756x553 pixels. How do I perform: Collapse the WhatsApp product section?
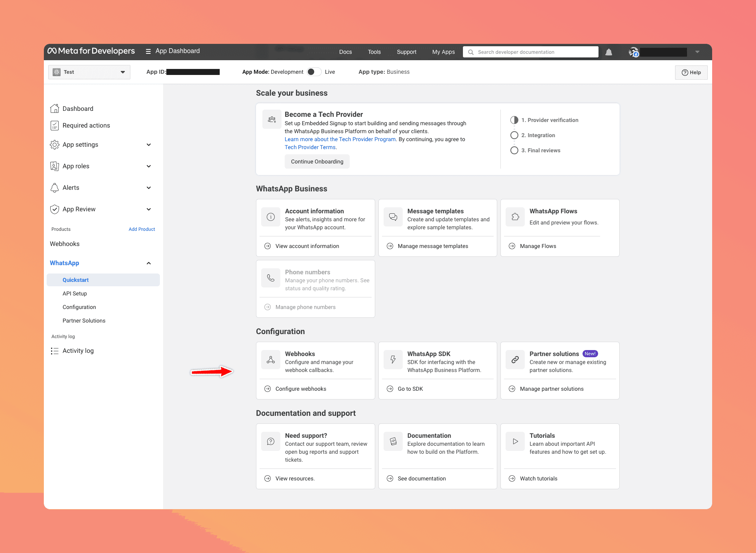click(x=149, y=263)
